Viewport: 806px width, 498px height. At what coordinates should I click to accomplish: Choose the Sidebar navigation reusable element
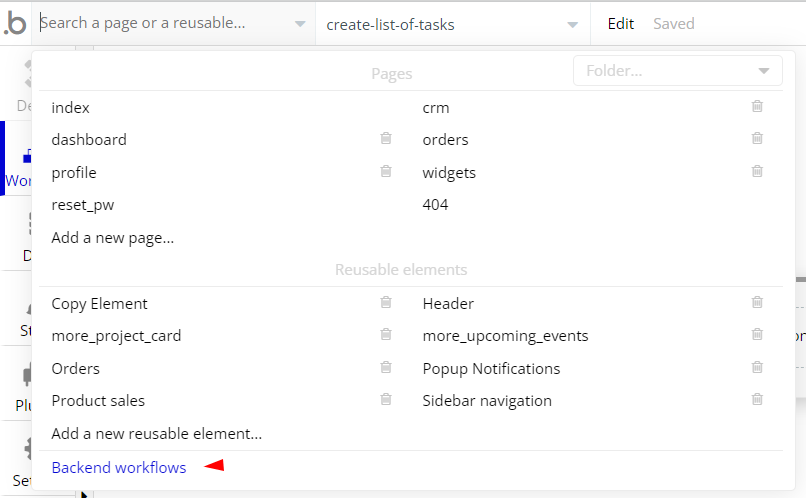487,400
